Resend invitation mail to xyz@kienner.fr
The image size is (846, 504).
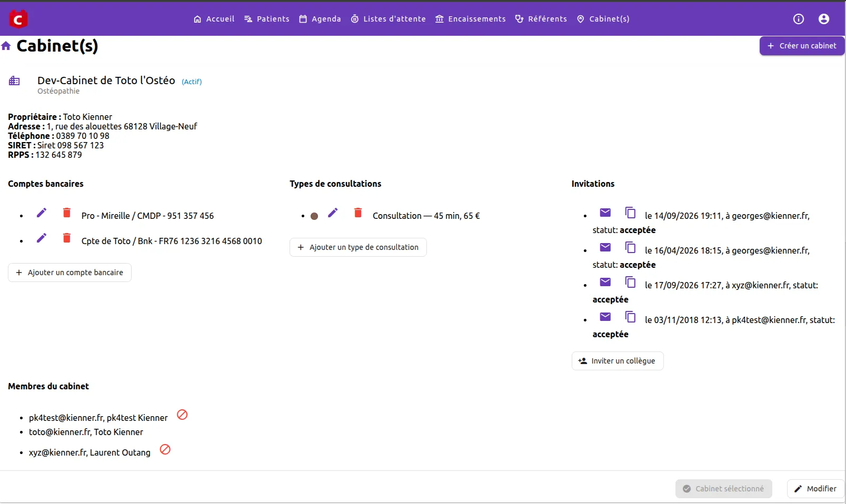pos(605,282)
